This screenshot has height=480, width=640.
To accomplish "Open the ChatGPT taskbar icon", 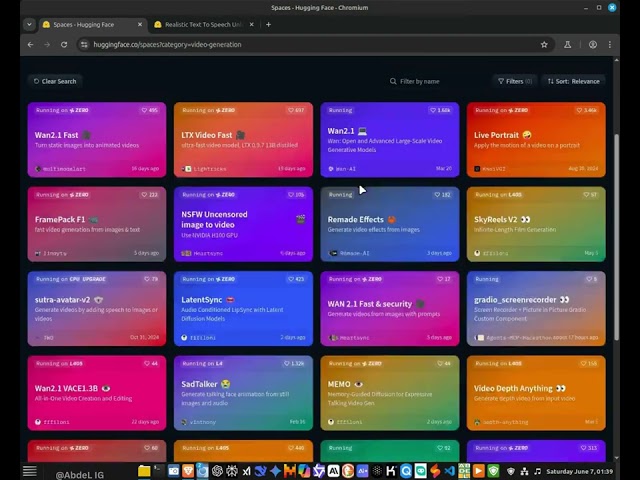I will (217, 471).
